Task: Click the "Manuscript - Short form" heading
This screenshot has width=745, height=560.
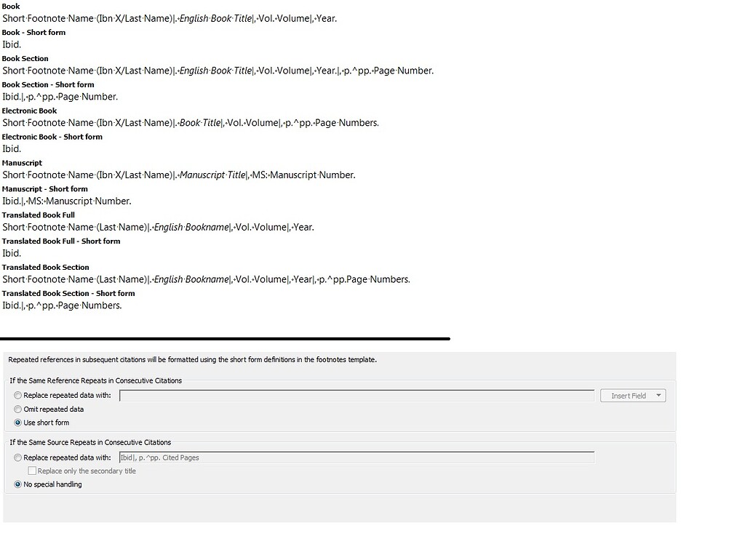Action: coord(44,188)
